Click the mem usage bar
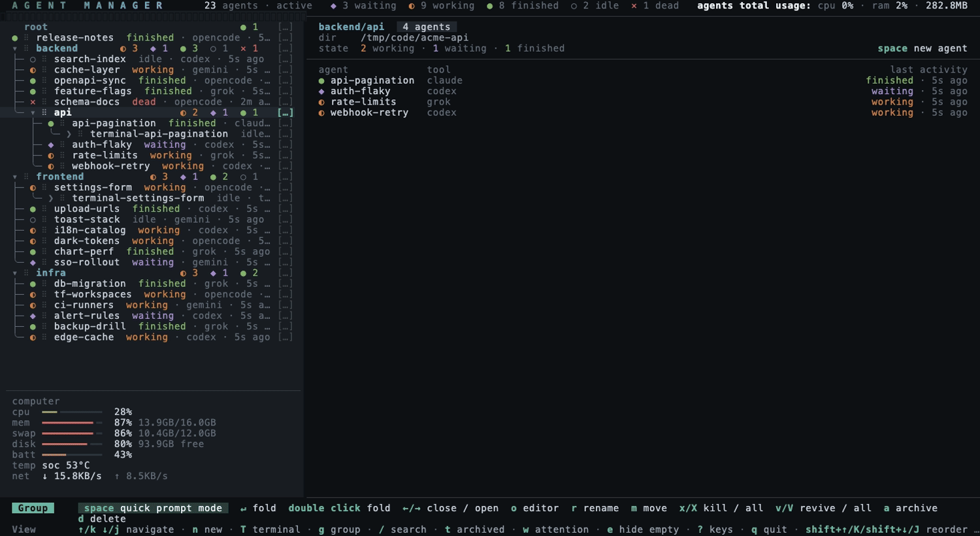 72,423
